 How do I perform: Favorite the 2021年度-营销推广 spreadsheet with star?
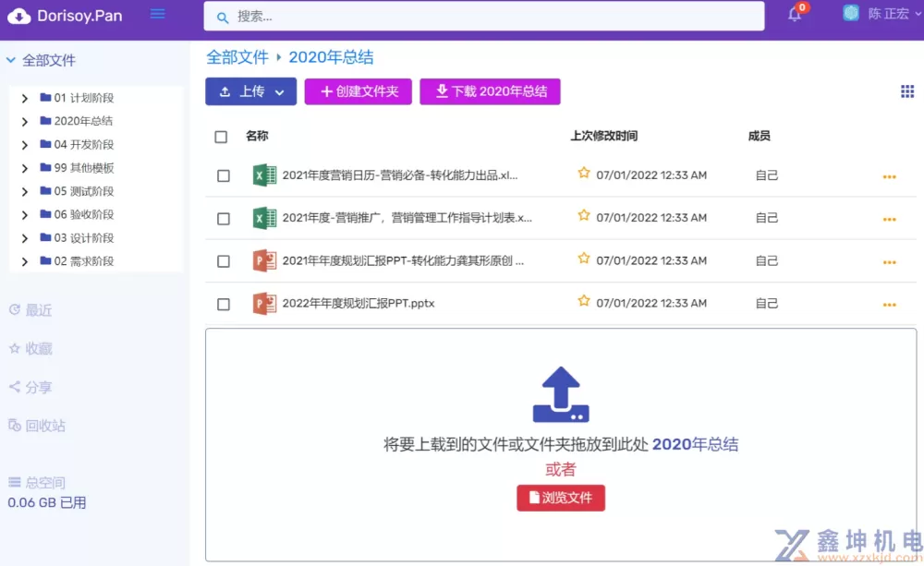click(584, 216)
